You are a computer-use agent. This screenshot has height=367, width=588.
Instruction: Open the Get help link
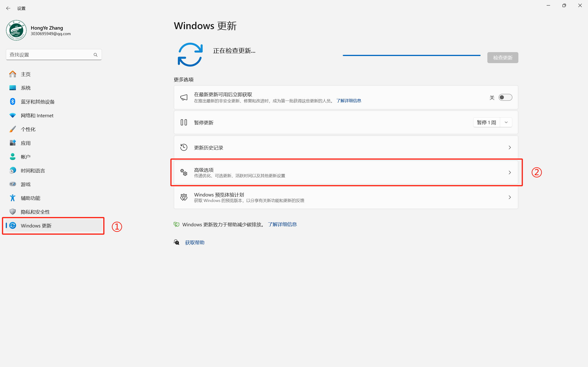pyautogui.click(x=195, y=242)
